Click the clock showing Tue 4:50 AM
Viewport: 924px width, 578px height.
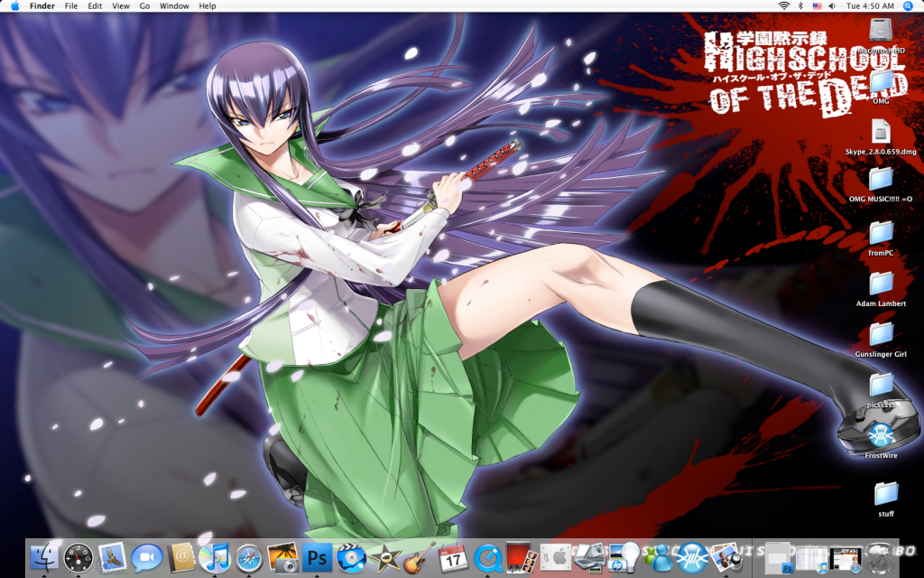click(x=871, y=6)
